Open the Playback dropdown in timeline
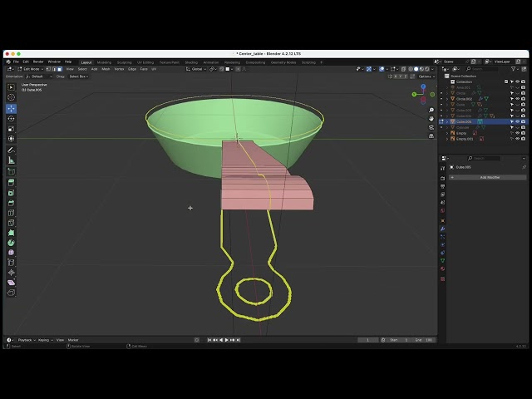The image size is (532, 399). [27, 340]
